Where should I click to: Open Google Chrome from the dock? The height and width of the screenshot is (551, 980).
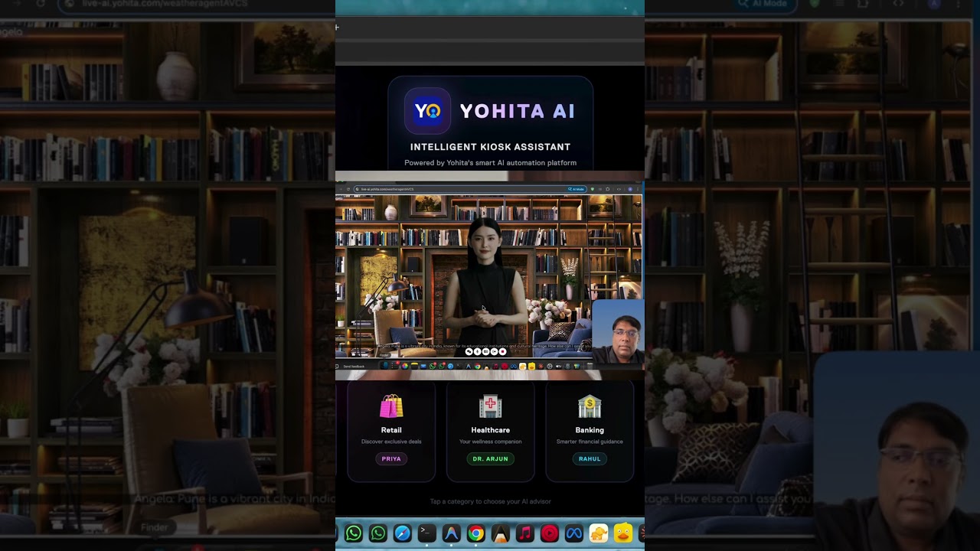pos(476,533)
